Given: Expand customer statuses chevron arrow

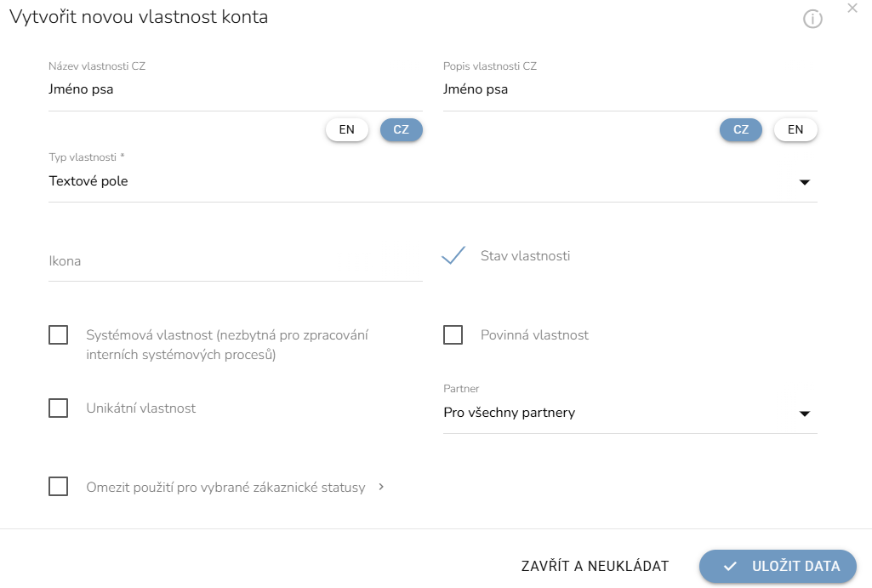Looking at the screenshot, I should (x=381, y=487).
